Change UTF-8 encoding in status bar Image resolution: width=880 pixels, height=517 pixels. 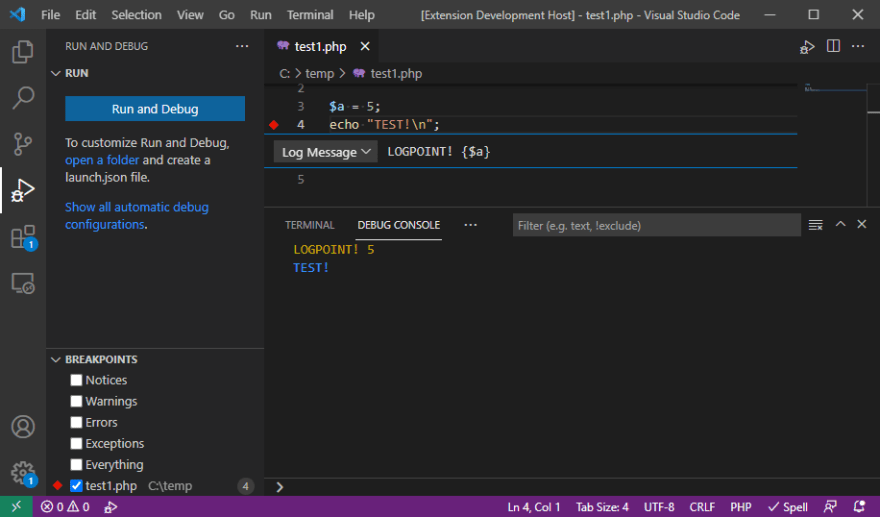pos(659,507)
